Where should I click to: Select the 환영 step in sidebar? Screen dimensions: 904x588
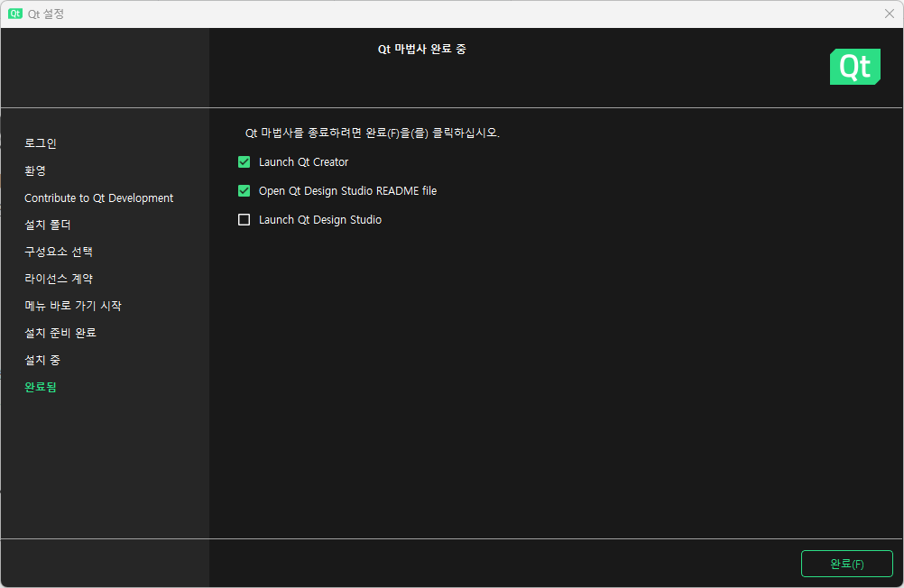(35, 170)
